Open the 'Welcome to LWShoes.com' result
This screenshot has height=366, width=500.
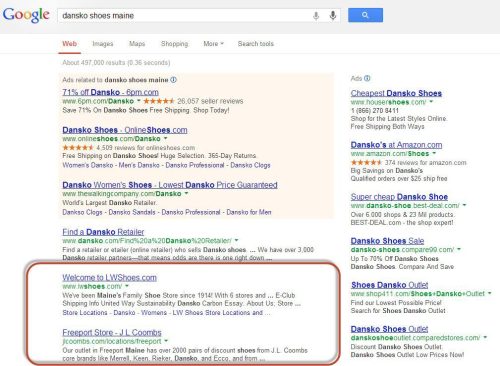coord(109,277)
